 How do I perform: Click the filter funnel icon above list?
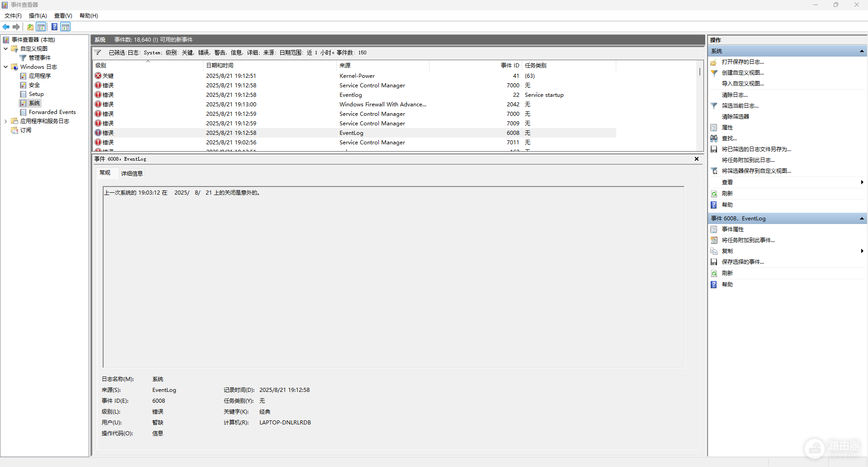98,52
